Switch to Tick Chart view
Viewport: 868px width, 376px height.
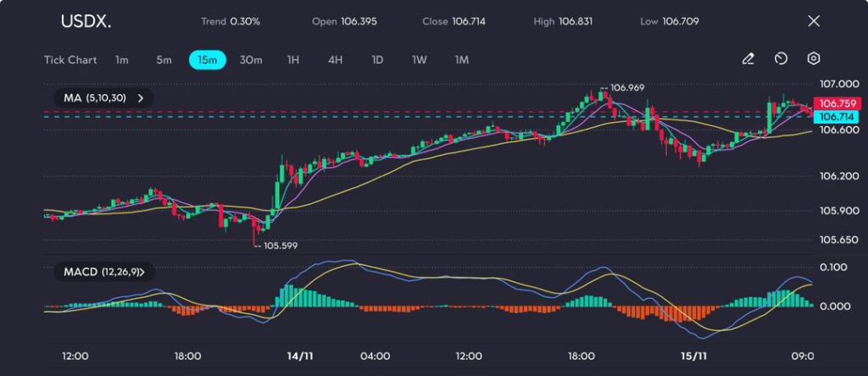click(70, 60)
